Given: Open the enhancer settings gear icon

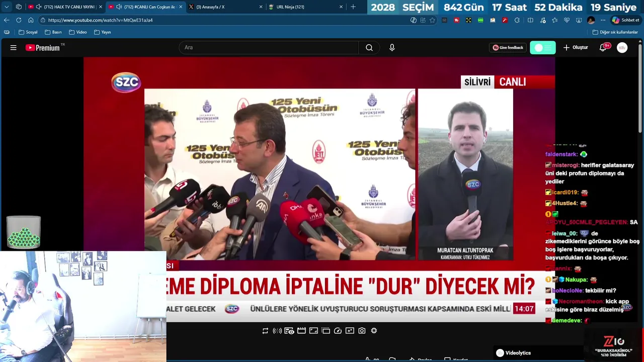Looking at the screenshot, I should [x=374, y=331].
